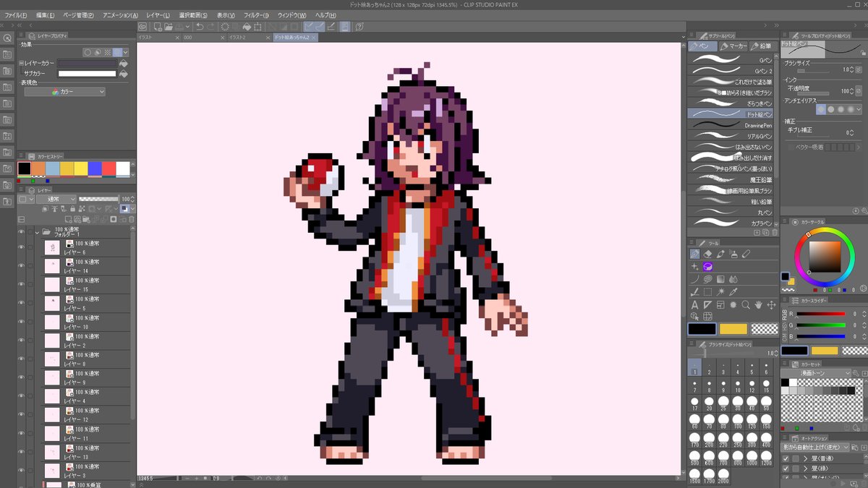Choose the 丸ペン brush
The image size is (868, 488).
(x=731, y=213)
